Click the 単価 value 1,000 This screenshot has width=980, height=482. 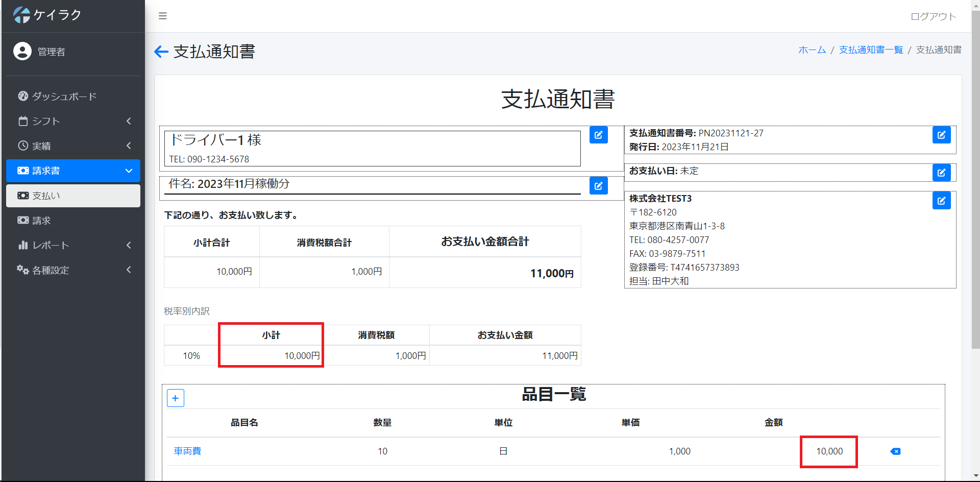click(679, 451)
